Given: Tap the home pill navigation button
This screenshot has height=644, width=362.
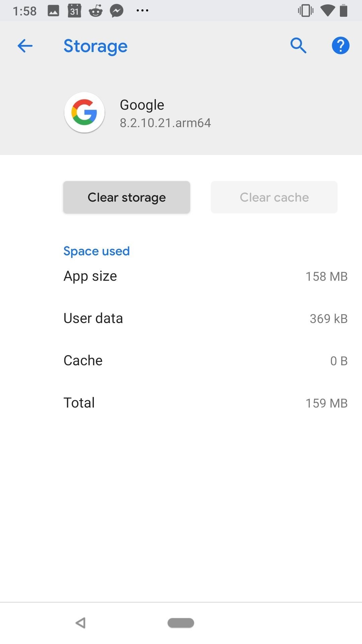Looking at the screenshot, I should [181, 623].
